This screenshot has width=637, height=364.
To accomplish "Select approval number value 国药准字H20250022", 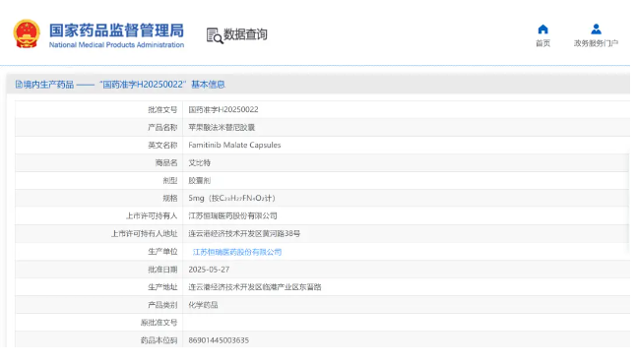I will 223,109.
